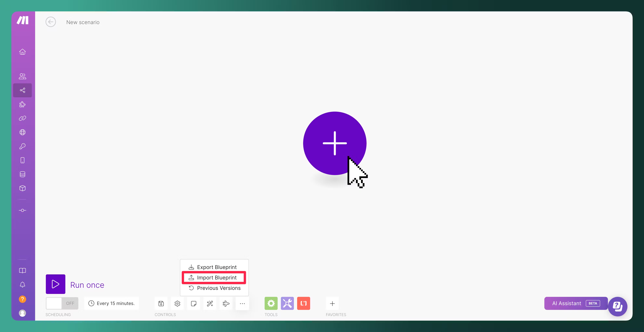Open scenario settings gear icon

[177, 304]
